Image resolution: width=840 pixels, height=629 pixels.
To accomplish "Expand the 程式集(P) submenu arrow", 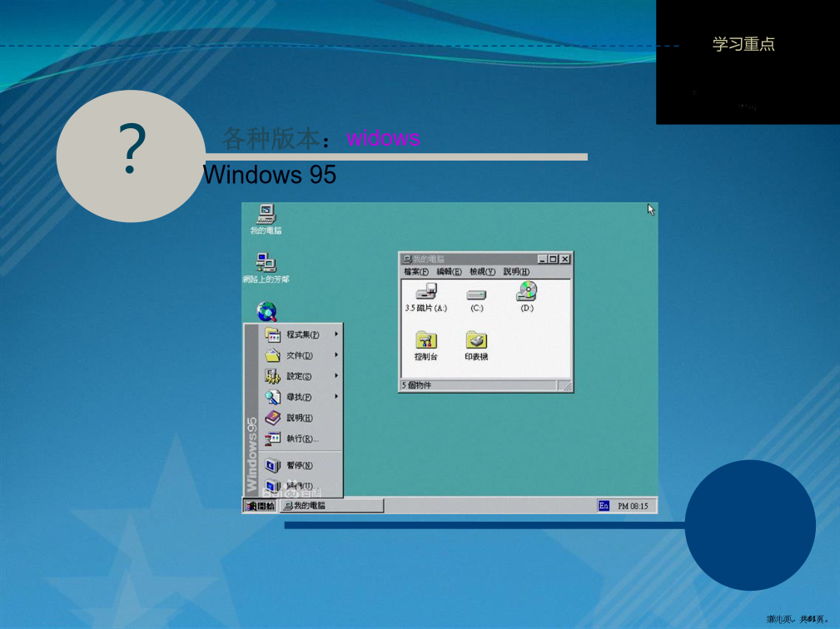I will [x=336, y=334].
